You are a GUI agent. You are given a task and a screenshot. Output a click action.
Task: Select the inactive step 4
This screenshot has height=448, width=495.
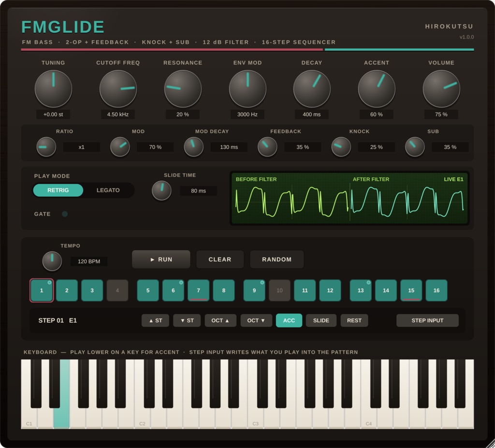pos(117,290)
